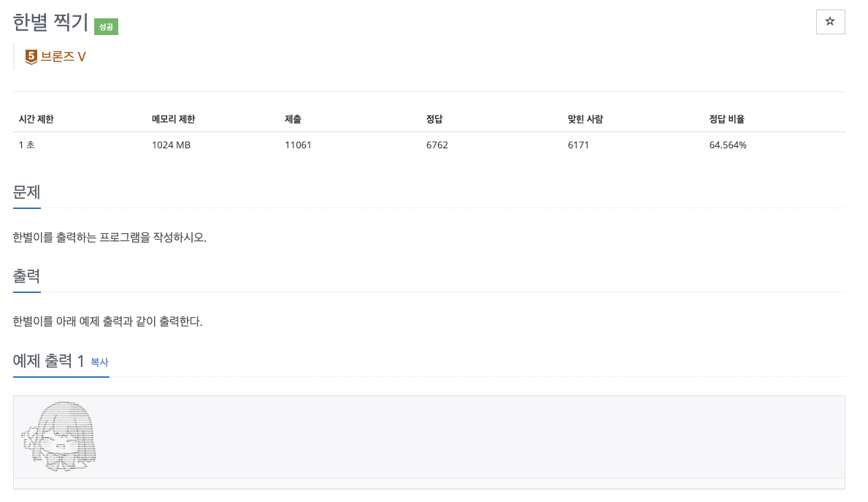Click the 맞힌 사람 column header
Screen dimensions: 868x502
coord(585,119)
